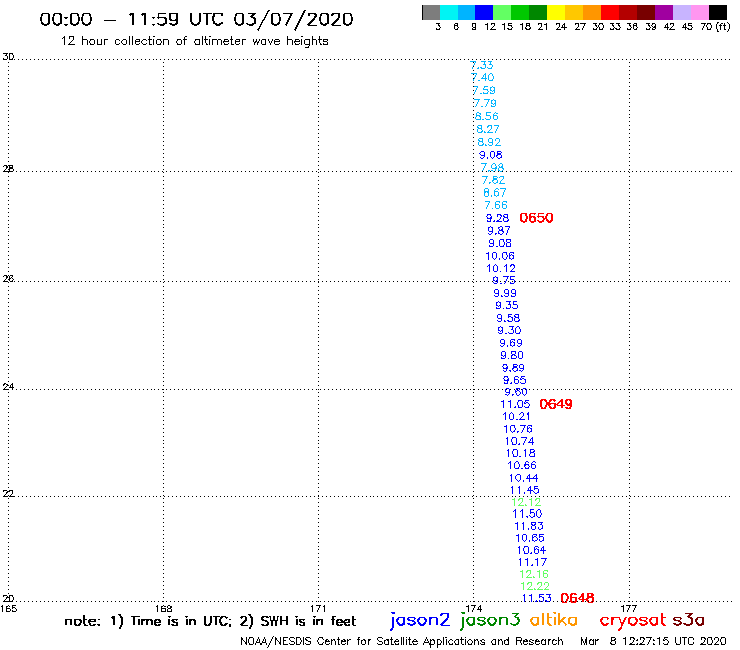This screenshot has height=650, width=740.
Task: Select the 7.40 wave height reading
Action: click(x=483, y=77)
